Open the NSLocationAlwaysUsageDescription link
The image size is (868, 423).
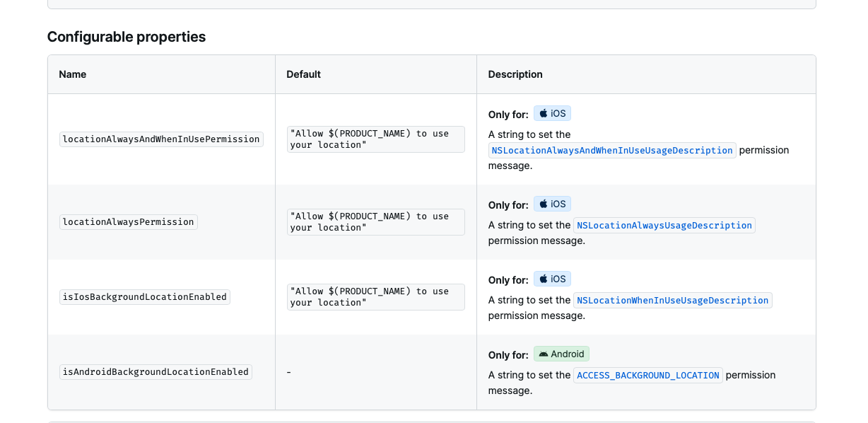(x=664, y=225)
